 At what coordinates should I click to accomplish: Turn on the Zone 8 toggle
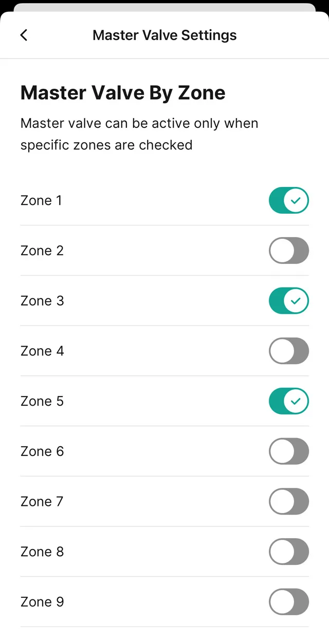(288, 551)
